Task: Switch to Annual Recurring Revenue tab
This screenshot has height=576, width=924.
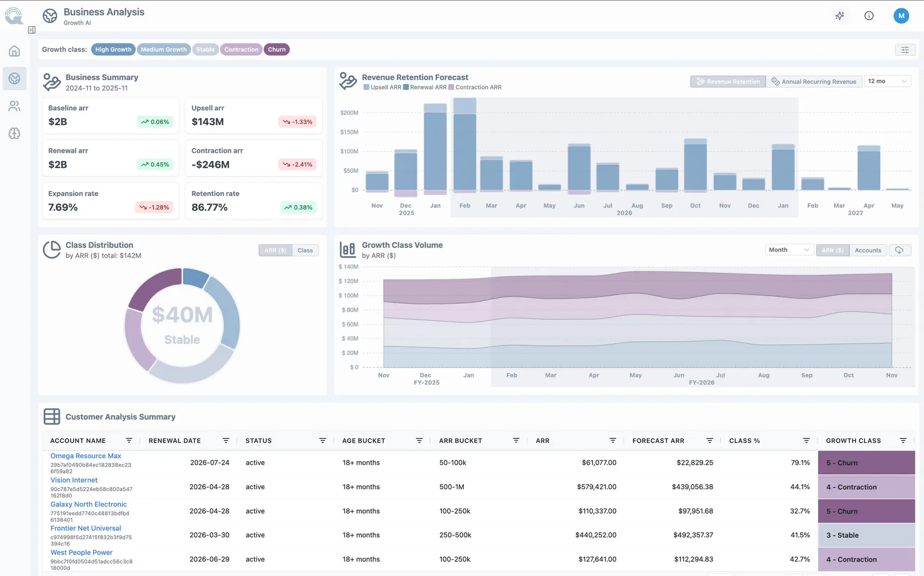Action: [x=814, y=82]
